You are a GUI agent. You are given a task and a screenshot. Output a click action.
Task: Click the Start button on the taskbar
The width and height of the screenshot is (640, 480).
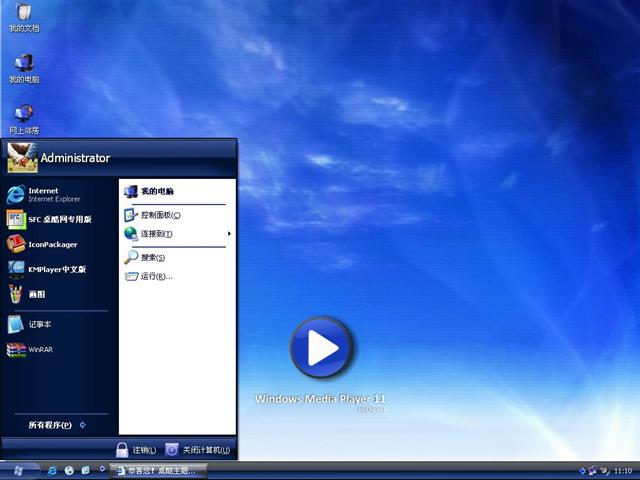19,471
